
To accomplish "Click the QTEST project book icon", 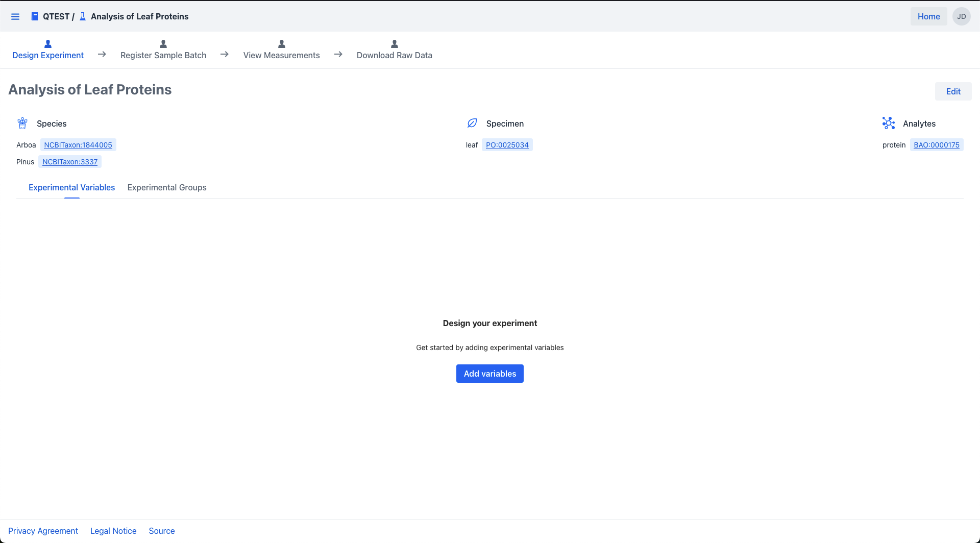I will click(34, 16).
